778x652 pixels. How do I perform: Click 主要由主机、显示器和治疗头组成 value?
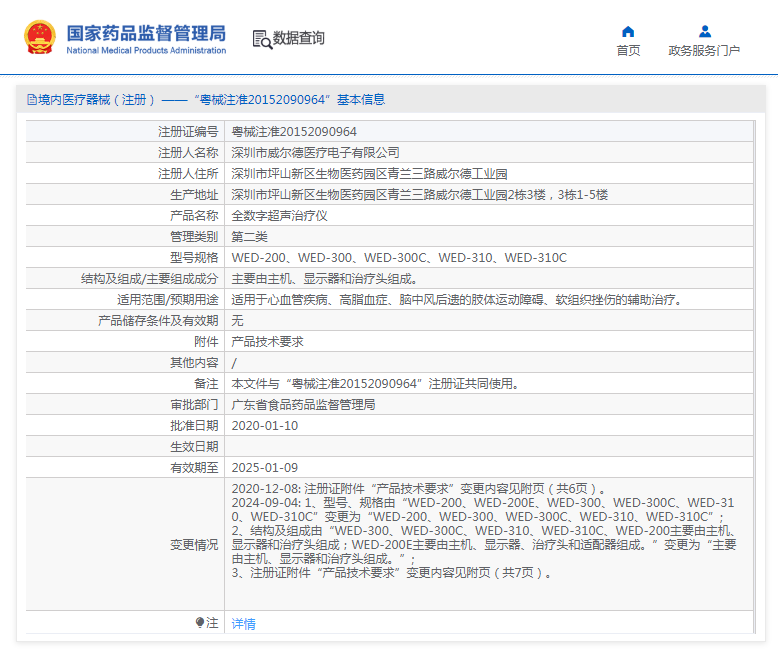coord(324,279)
